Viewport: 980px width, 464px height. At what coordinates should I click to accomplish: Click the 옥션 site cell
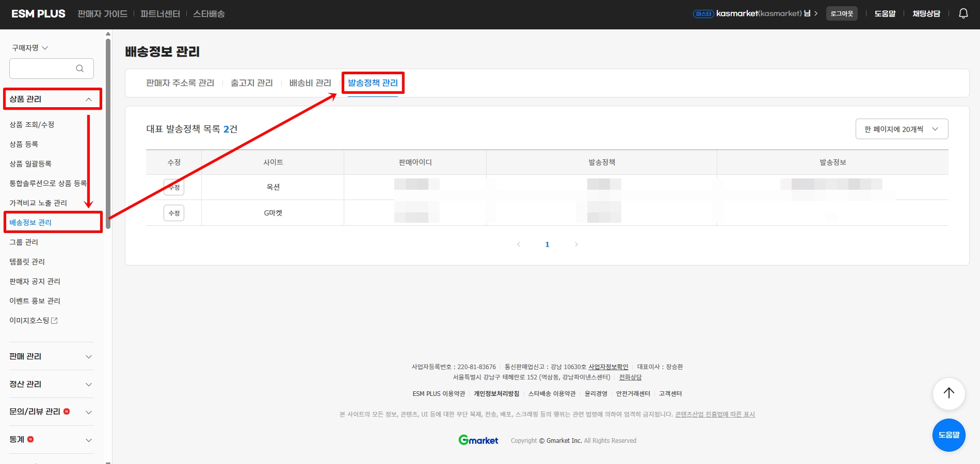click(273, 187)
